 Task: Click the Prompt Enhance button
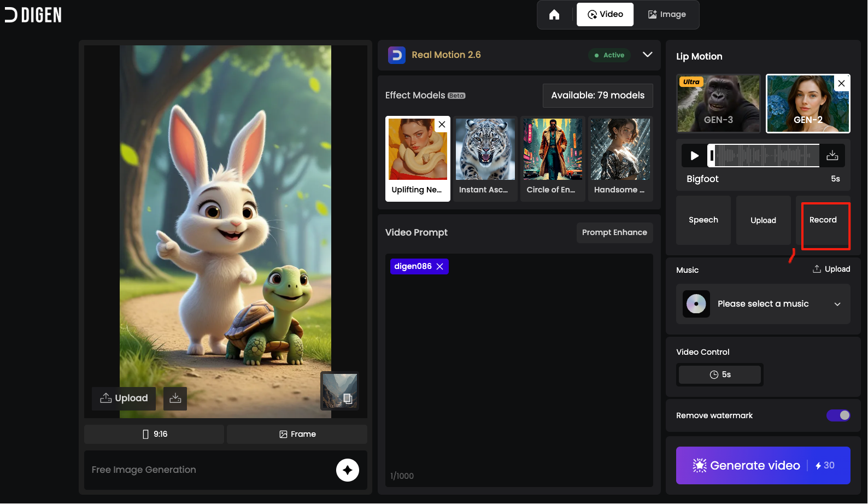pos(614,233)
